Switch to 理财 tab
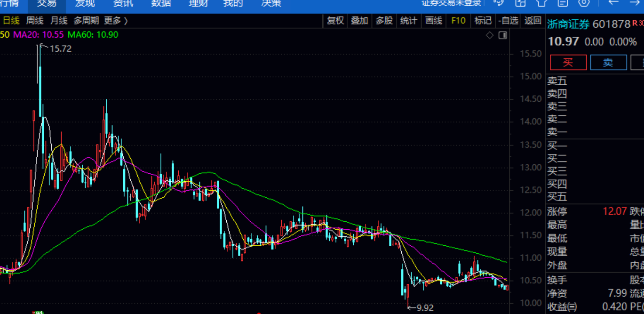Viewport: 644px width, 314px height. pos(199,3)
